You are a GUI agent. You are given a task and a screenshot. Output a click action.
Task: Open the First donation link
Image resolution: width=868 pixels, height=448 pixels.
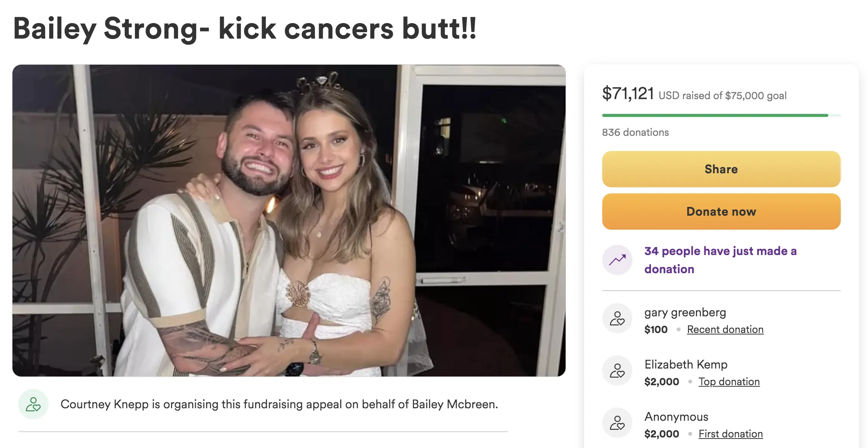tap(730, 434)
